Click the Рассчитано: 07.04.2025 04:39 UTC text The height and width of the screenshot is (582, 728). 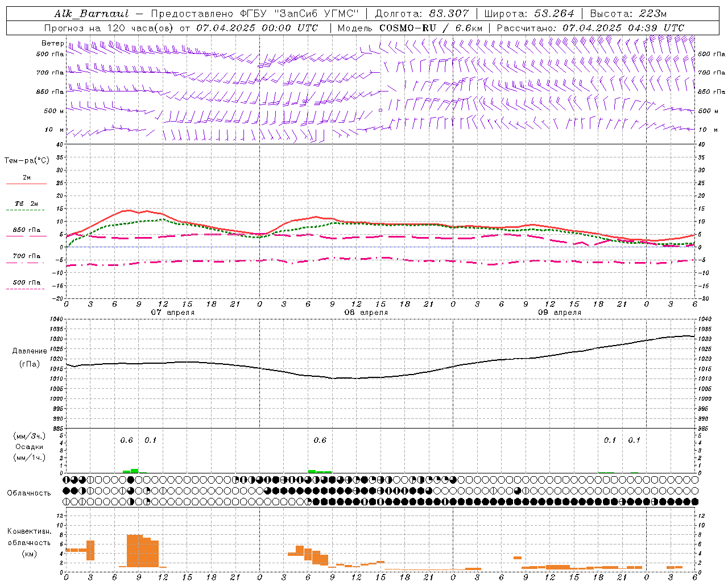[590, 28]
